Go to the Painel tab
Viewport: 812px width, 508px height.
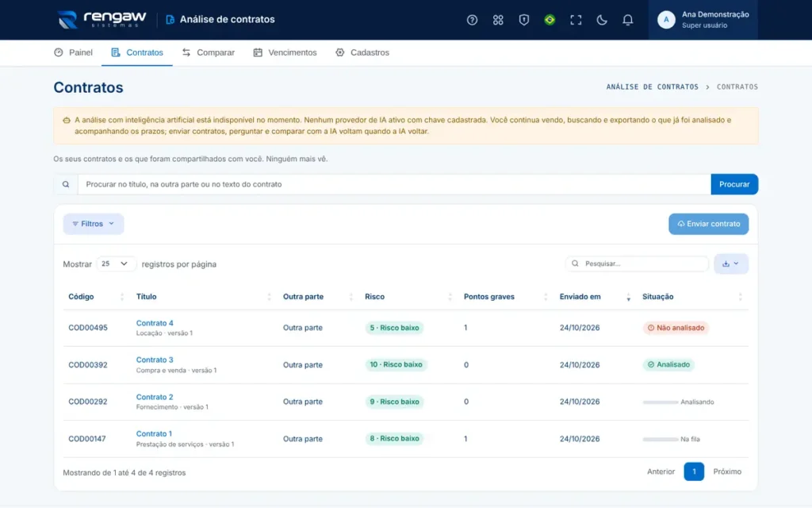pyautogui.click(x=73, y=52)
